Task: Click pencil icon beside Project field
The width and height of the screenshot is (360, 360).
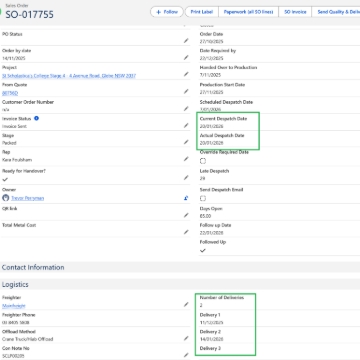Action: (x=186, y=74)
